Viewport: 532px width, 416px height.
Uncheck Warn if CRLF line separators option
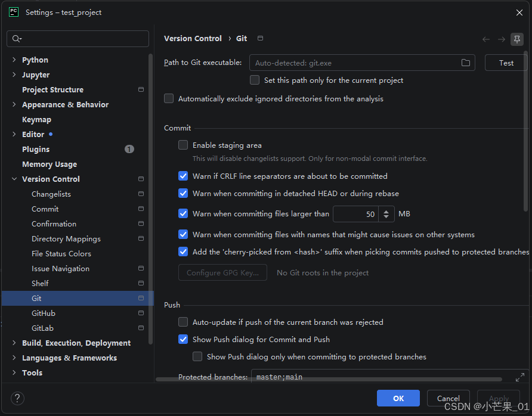pyautogui.click(x=183, y=176)
